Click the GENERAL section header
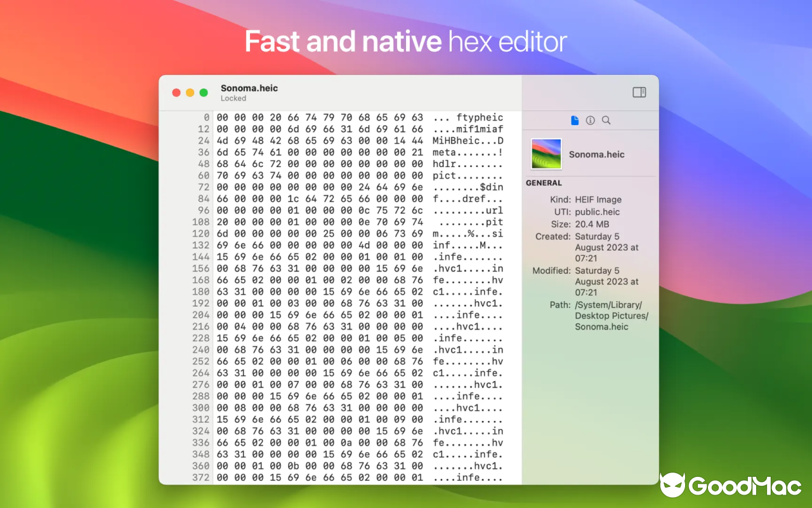 [x=544, y=183]
